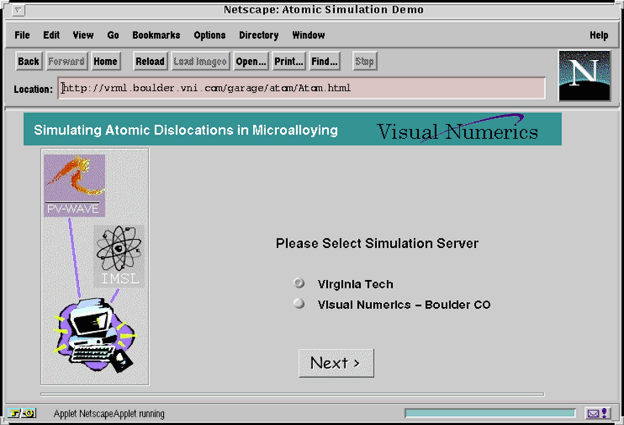Open the Go menu
Viewport: 624px width, 425px height.
pyautogui.click(x=113, y=35)
